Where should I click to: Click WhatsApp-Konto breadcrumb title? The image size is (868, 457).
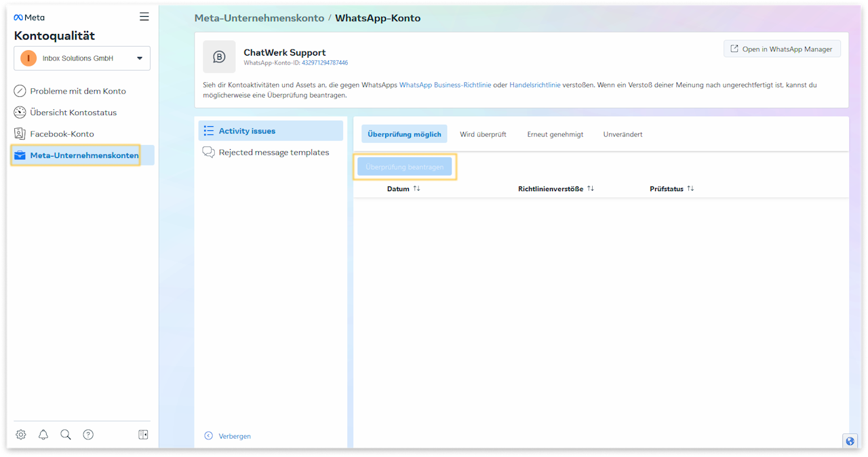click(x=378, y=18)
